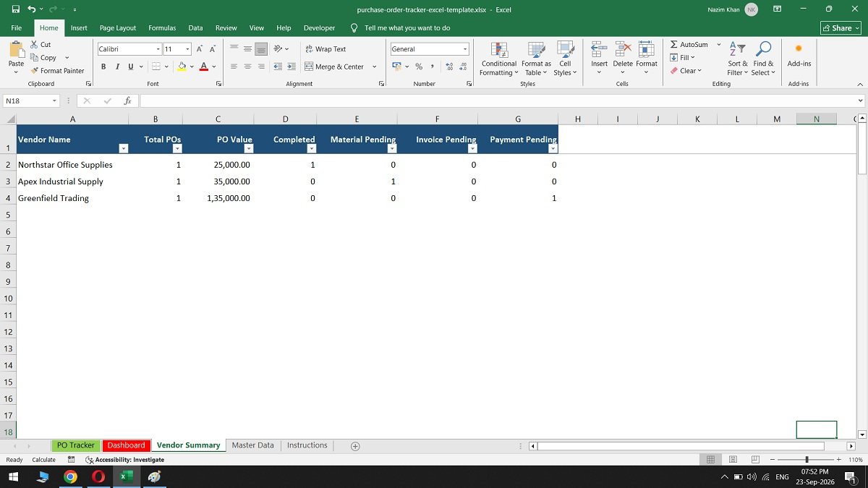Open Cell Styles gallery
The image size is (868, 488).
pyautogui.click(x=565, y=59)
